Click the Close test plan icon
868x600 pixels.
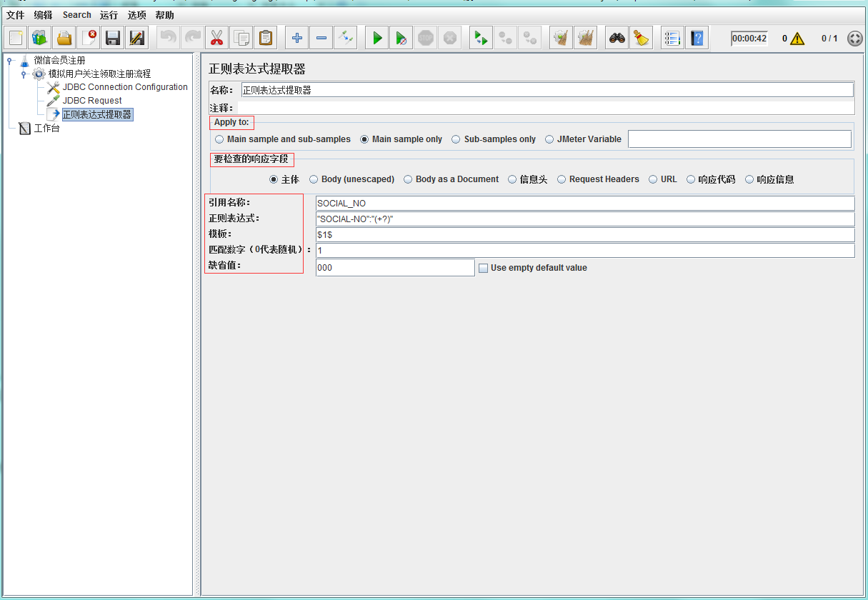[89, 38]
